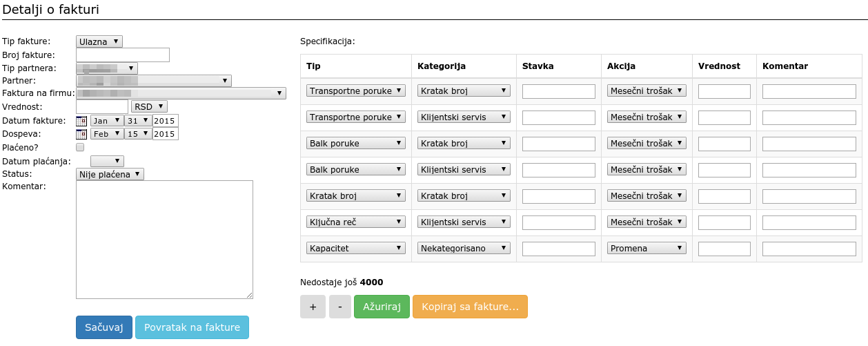Open the Datum plaćanja dropdown
This screenshot has width=868, height=346.
click(x=107, y=161)
